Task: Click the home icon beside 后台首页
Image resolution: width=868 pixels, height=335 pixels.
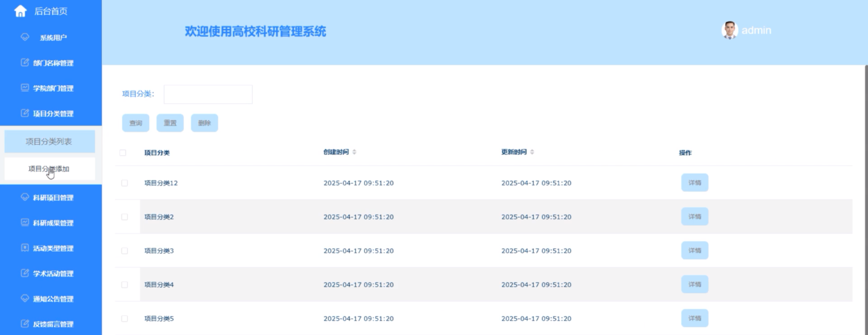Action: [20, 11]
